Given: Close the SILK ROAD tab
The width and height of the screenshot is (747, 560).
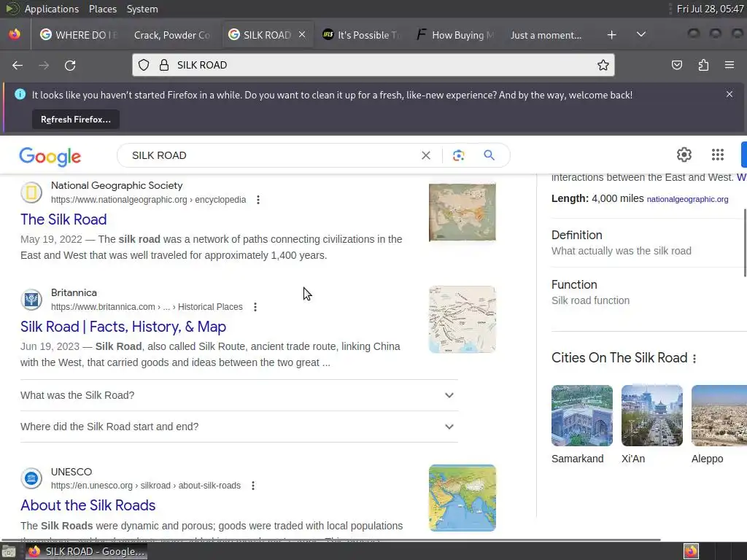Looking at the screenshot, I should (x=302, y=35).
